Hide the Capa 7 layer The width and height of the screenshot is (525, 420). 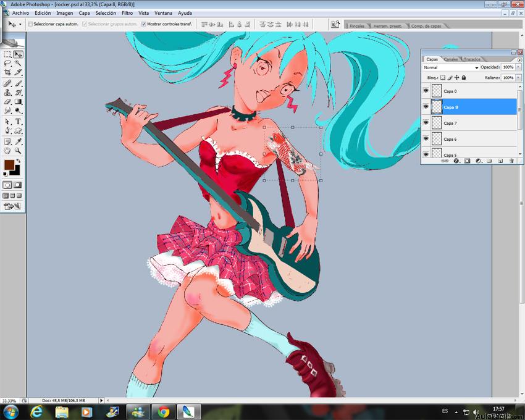tap(426, 123)
